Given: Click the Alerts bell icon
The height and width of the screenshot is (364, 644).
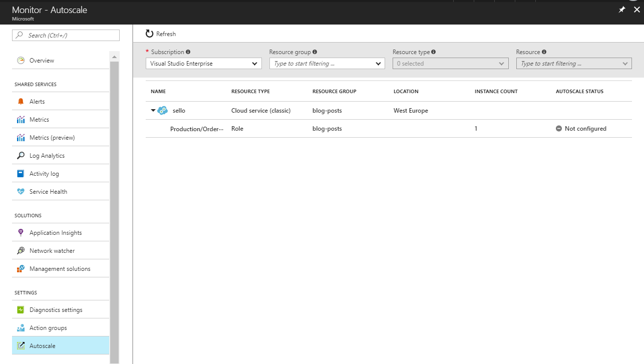Looking at the screenshot, I should click(x=21, y=102).
